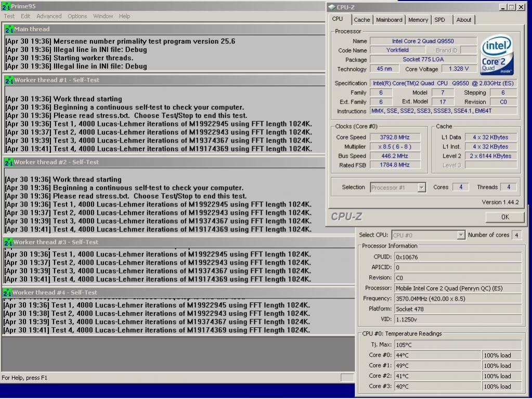Open the Test menu in Prime95
The image size is (532, 399).
pos(9,16)
